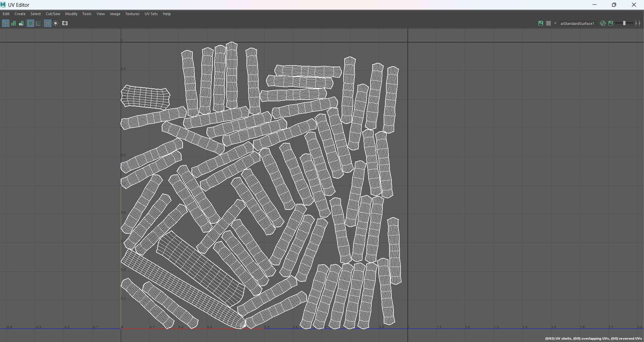Toggle the UV grid display icon
The image size is (644, 342).
click(x=48, y=23)
